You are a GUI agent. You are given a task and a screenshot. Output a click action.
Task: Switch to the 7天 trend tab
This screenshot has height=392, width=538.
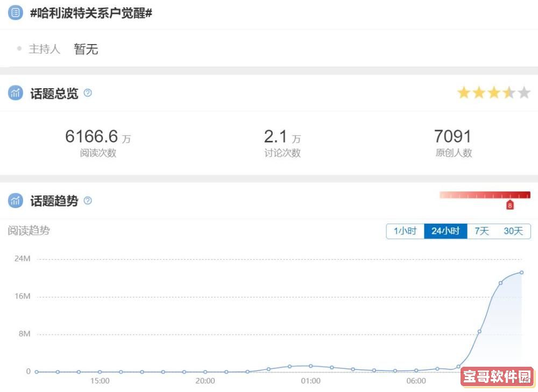click(x=482, y=231)
